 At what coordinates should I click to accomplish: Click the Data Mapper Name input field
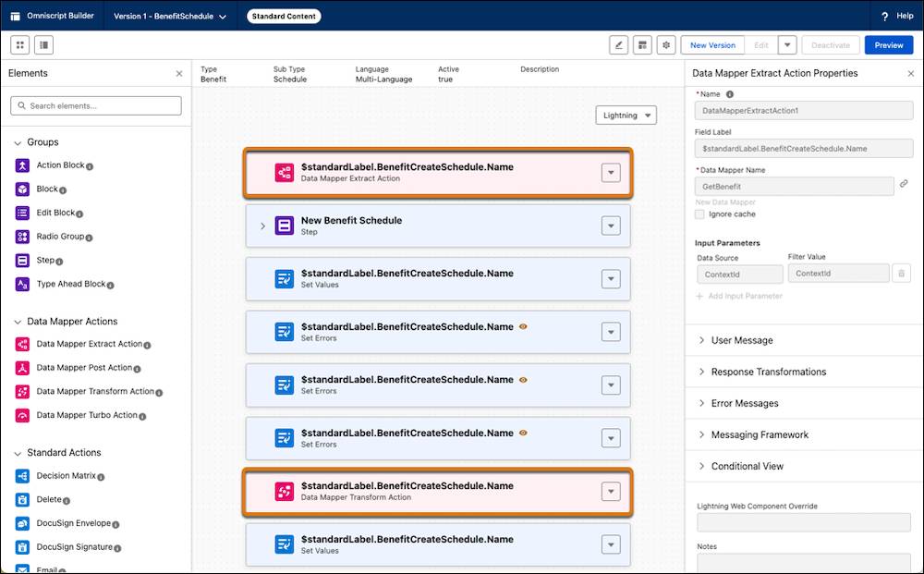coord(794,186)
